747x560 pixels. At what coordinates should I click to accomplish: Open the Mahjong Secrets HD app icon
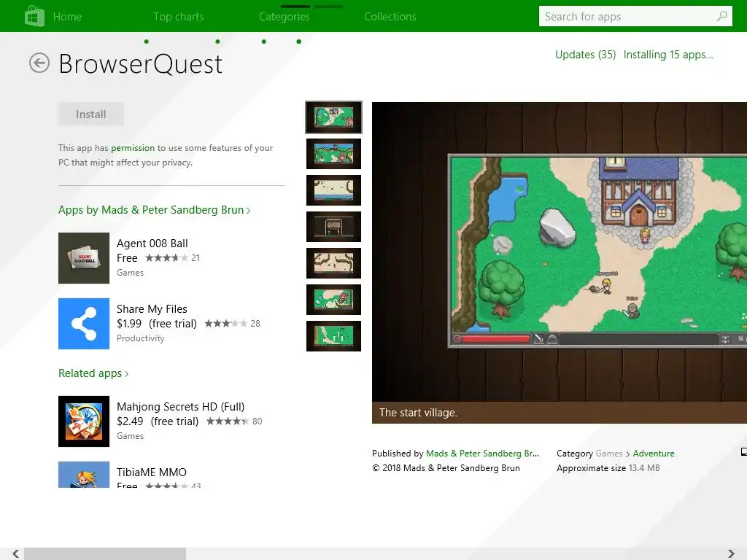(84, 421)
